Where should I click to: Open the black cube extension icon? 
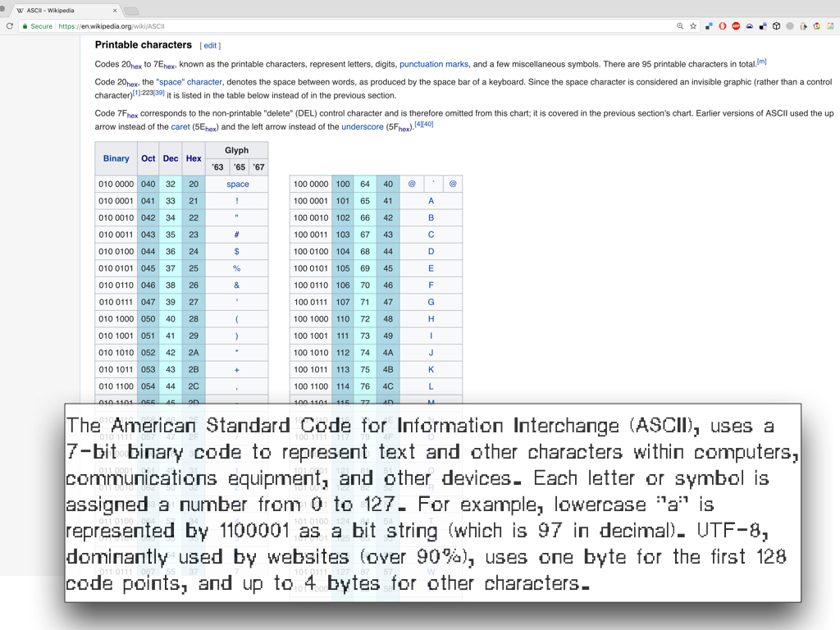click(x=776, y=25)
